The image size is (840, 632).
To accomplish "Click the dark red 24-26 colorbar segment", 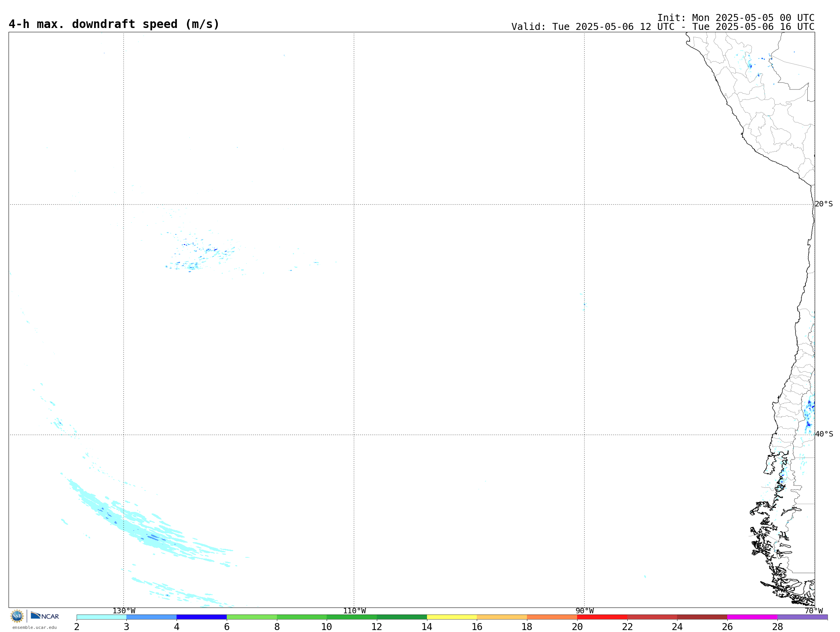I will [702, 617].
